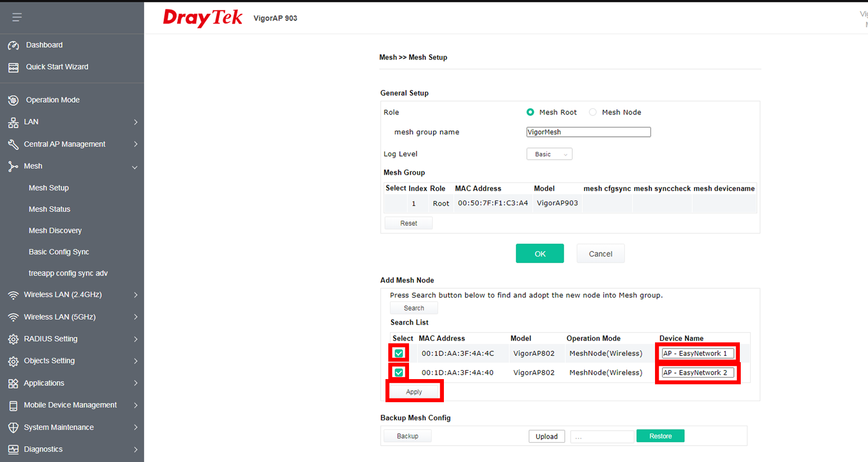Click the Wireless LAN (2.4GHz) wifi icon
Image resolution: width=868 pixels, height=462 pixels.
(13, 295)
